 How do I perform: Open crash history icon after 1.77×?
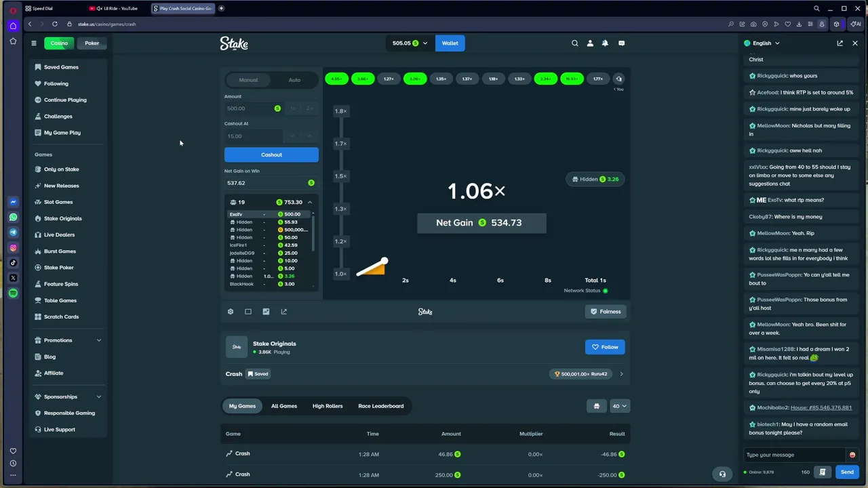coord(618,79)
